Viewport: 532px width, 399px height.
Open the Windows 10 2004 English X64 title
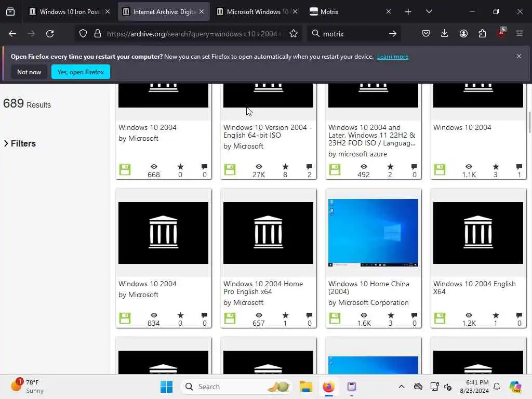click(x=474, y=288)
